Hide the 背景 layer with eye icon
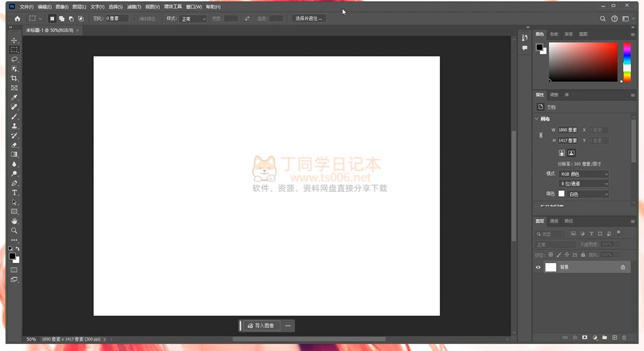The image size is (644, 351). (x=538, y=267)
